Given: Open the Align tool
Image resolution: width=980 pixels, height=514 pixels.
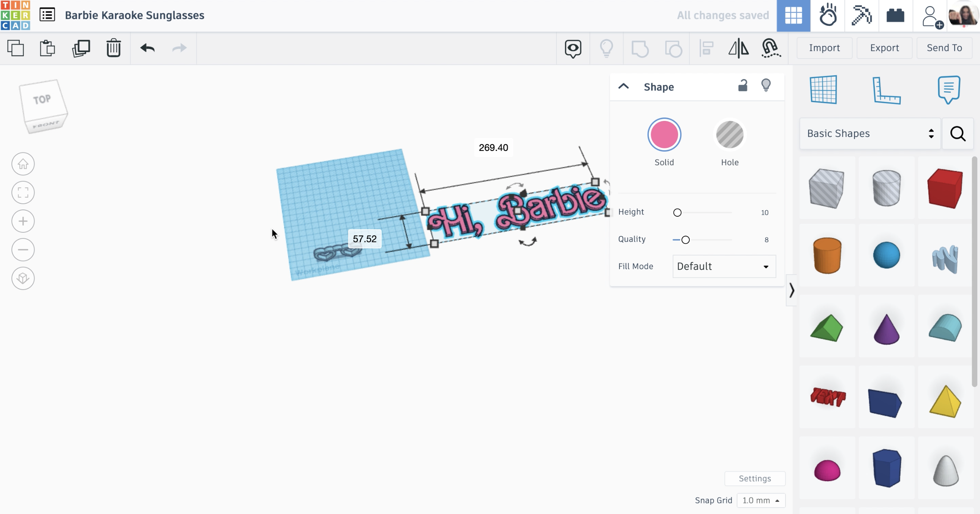Looking at the screenshot, I should (707, 48).
